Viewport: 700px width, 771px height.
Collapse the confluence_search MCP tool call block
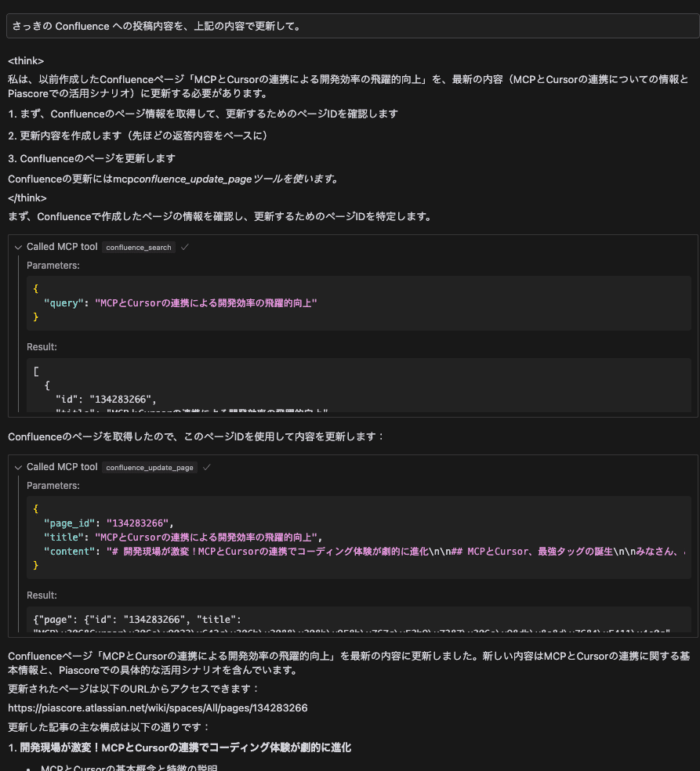coord(18,247)
